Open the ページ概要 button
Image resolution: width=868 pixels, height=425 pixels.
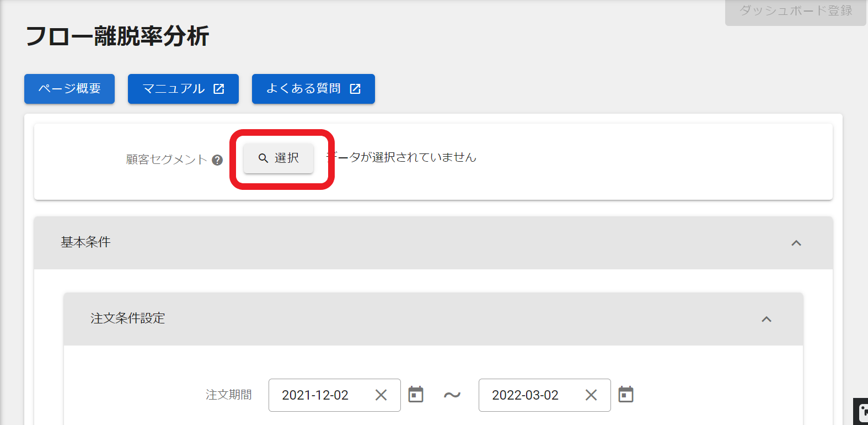pyautogui.click(x=69, y=89)
